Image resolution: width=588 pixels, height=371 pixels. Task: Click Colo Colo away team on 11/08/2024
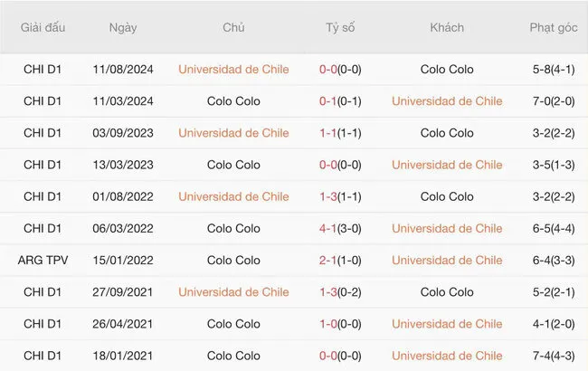[x=447, y=70]
